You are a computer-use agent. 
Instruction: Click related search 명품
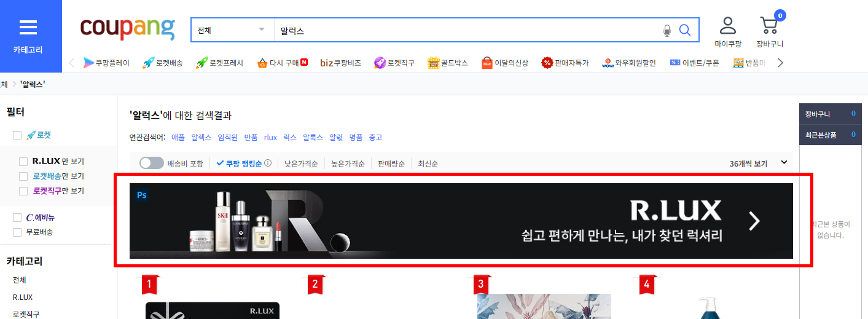coord(356,137)
